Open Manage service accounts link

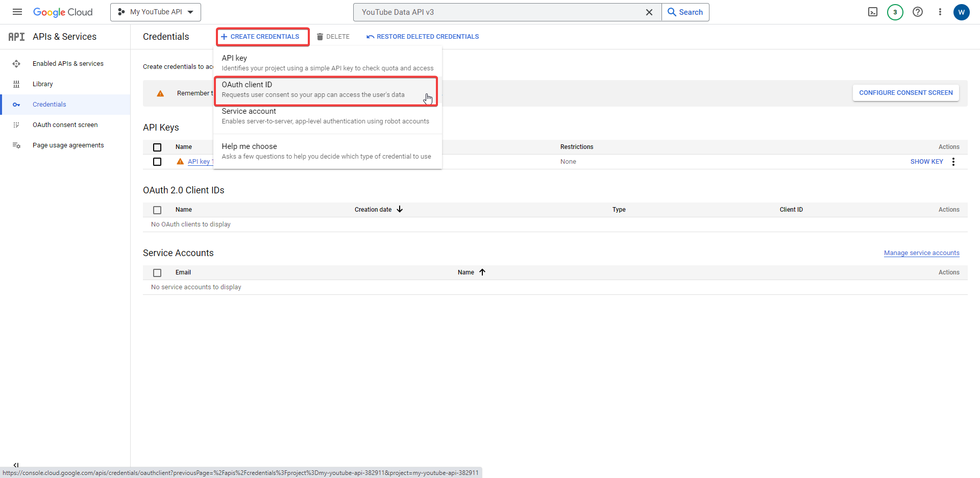[x=921, y=253]
